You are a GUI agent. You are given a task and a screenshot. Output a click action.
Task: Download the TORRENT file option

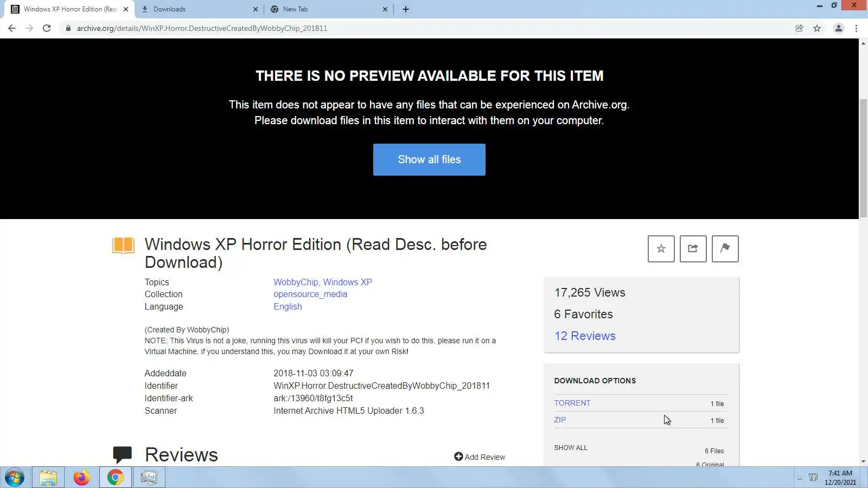572,403
